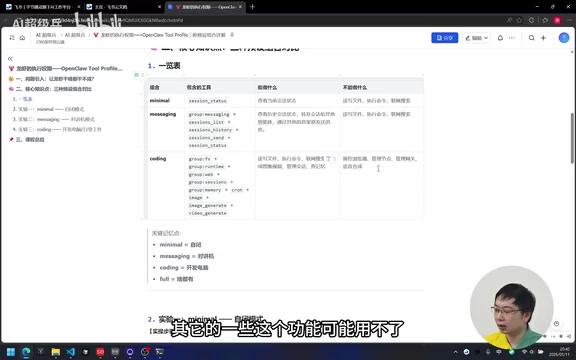The image size is (576, 360).
Task: Close the second browser tab
Action: pos(159,7)
